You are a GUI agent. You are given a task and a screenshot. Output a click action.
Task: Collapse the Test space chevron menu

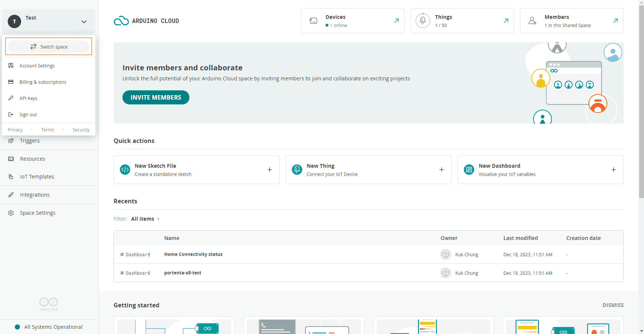coord(84,21)
